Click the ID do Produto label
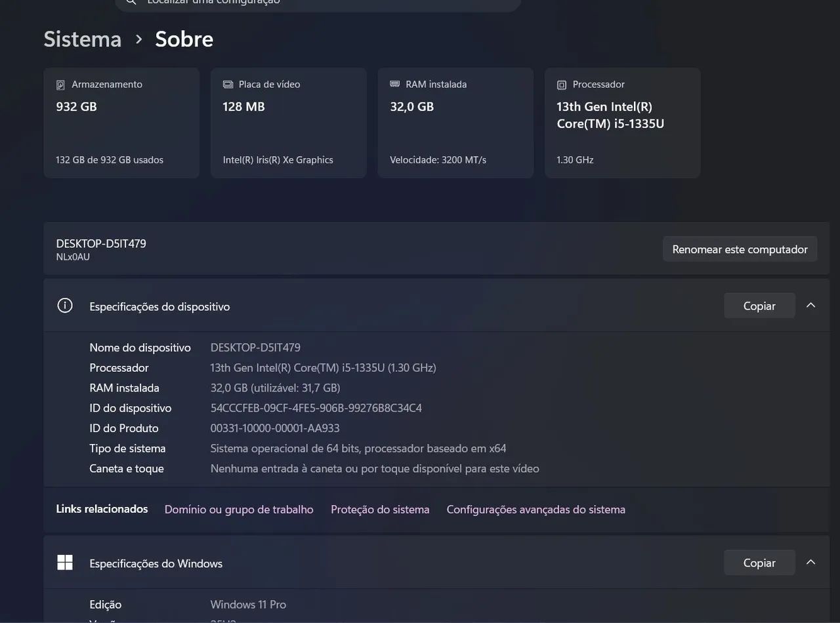The height and width of the screenshot is (623, 840). pos(124,428)
